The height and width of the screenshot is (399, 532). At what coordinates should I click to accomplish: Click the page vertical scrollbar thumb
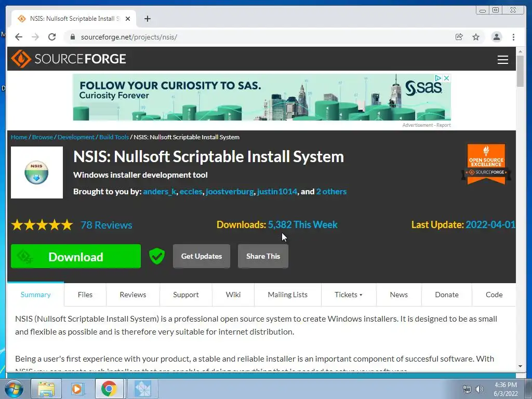tap(520, 71)
